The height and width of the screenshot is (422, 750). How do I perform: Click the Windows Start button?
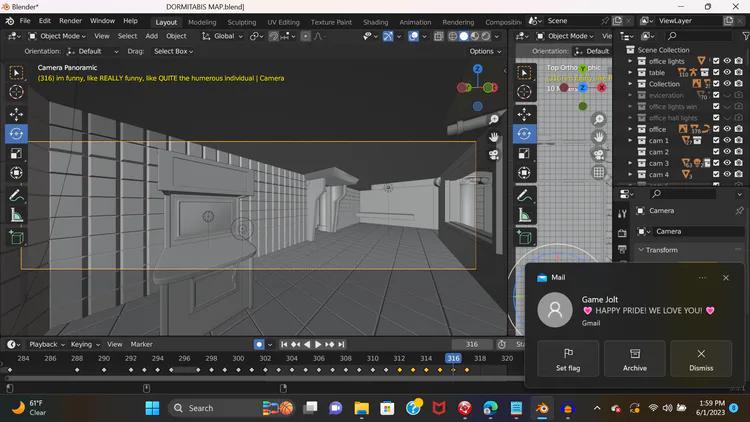pyautogui.click(x=153, y=408)
